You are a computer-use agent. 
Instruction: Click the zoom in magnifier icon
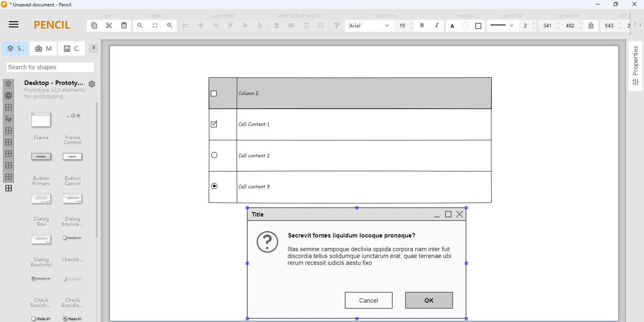coord(170,25)
